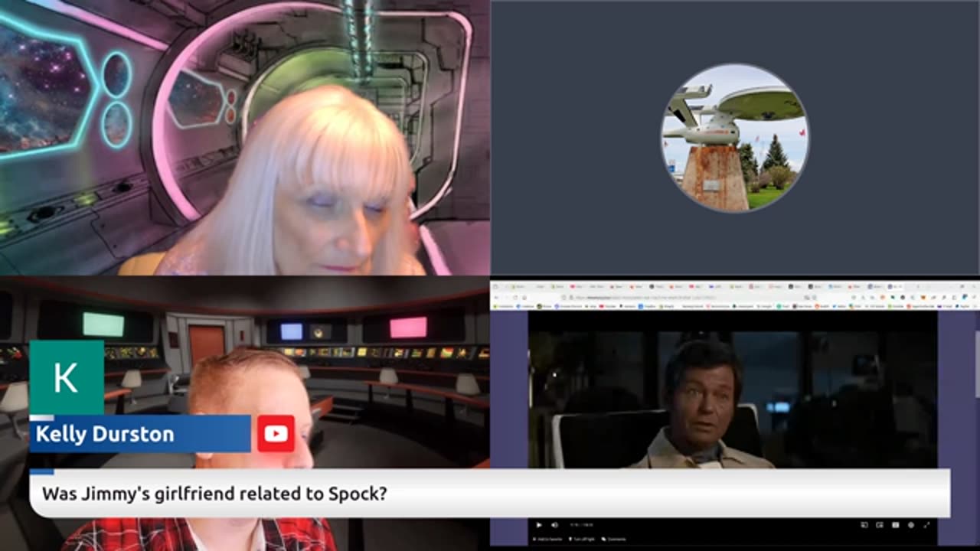The width and height of the screenshot is (980, 551).
Task: Click the circular starship monument avatar
Action: click(735, 138)
